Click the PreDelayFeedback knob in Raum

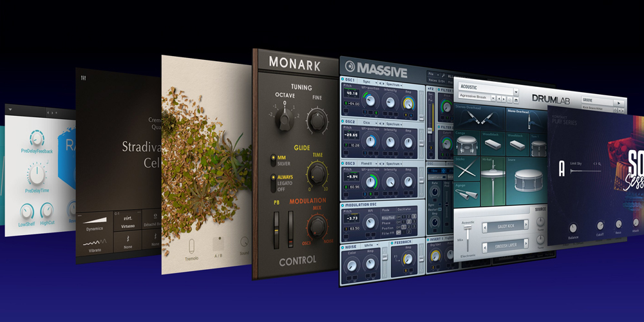[x=37, y=139]
